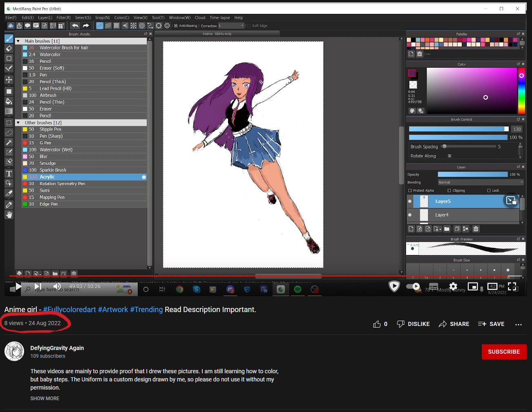Adjust the Brush Spacing slider
Viewport: 532px width, 412px height.
[x=469, y=146]
